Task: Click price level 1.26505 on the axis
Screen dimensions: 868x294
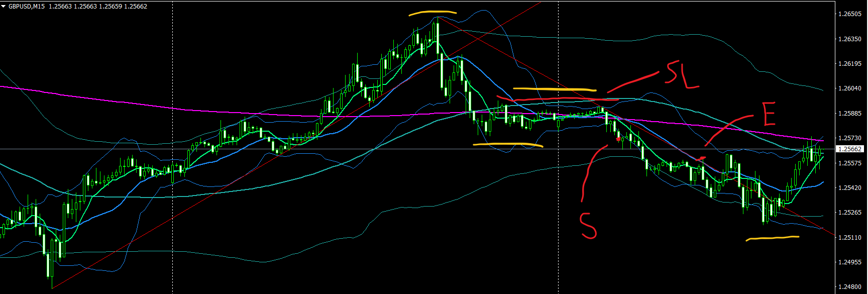Action: (x=850, y=14)
